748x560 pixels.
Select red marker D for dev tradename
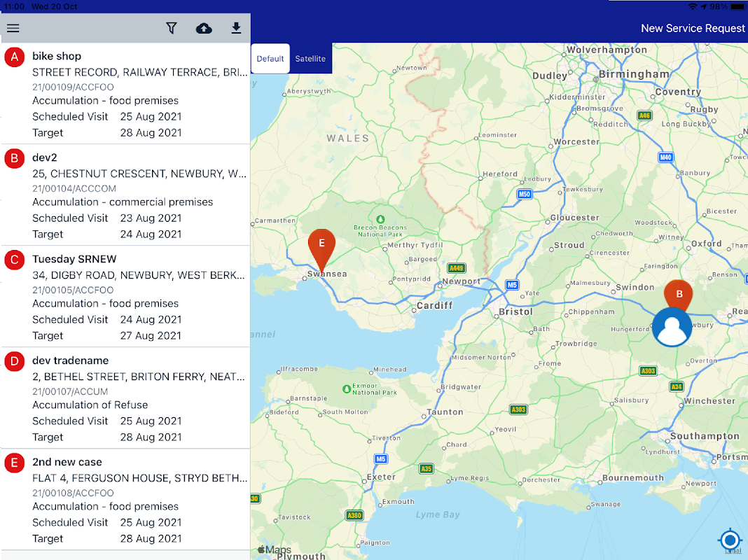14,361
